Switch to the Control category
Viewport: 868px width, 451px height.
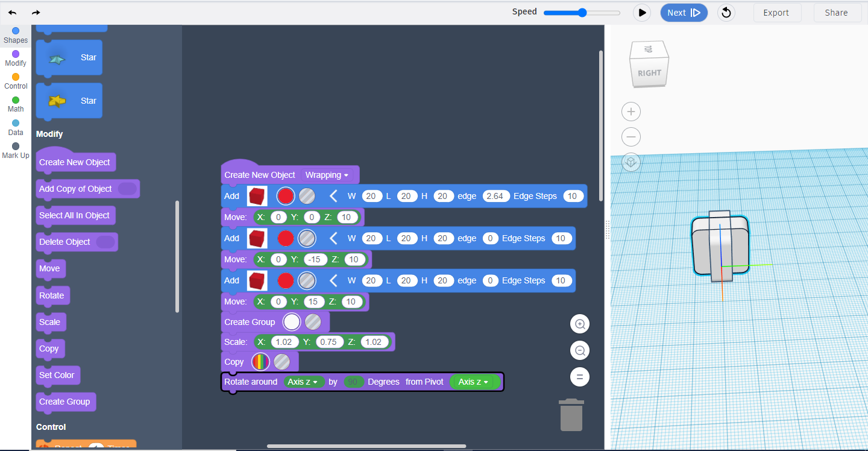coord(16,81)
